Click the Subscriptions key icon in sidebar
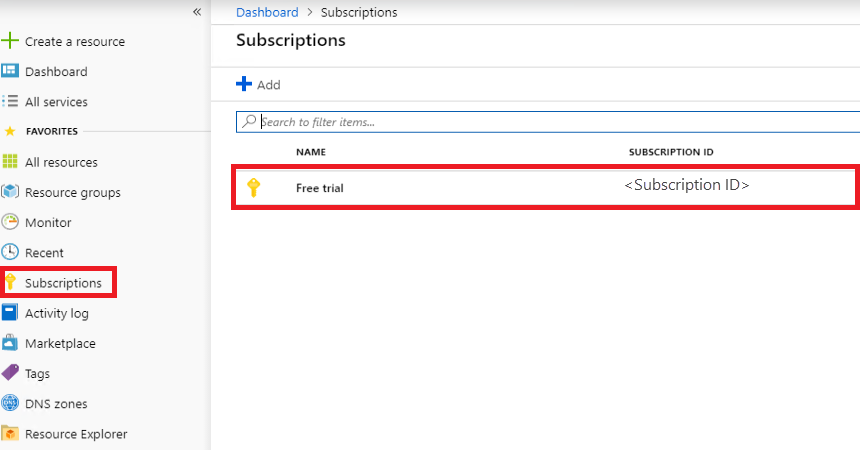860x450 pixels. [x=11, y=283]
